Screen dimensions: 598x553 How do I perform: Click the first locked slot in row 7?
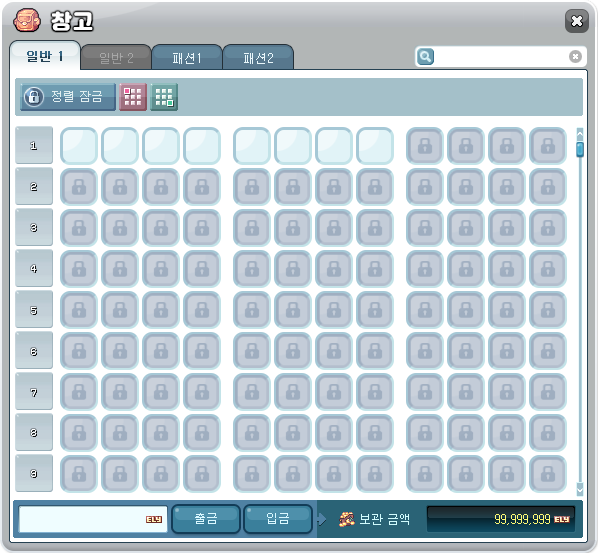[x=79, y=392]
